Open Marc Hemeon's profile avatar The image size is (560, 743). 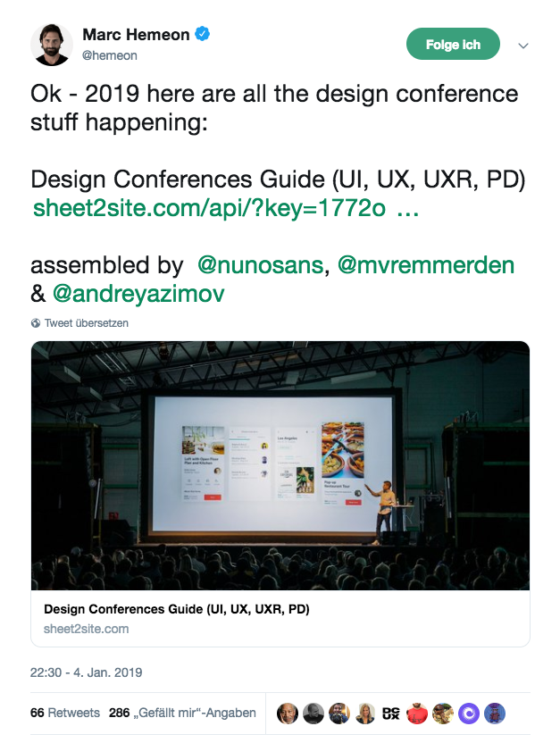pyautogui.click(x=51, y=43)
